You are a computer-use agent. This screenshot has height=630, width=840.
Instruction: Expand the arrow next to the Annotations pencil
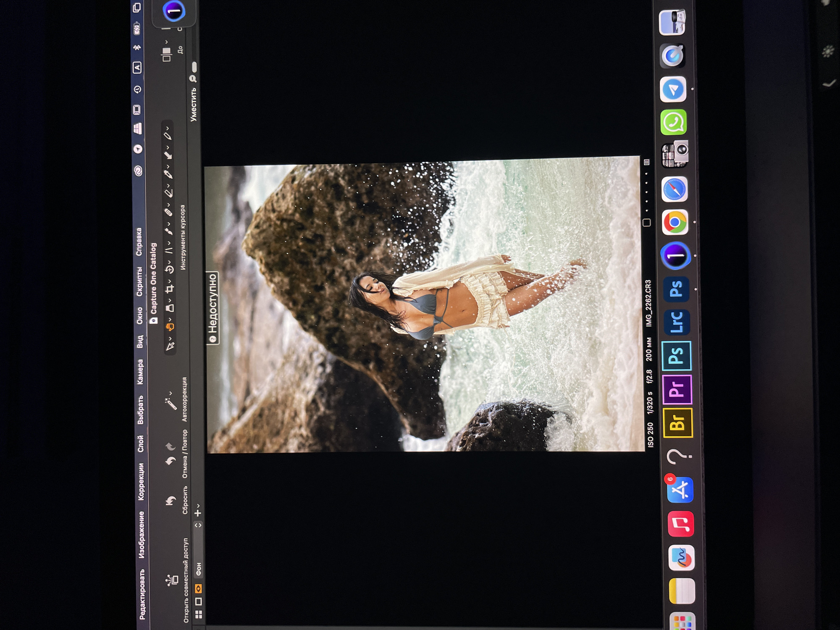(x=167, y=128)
